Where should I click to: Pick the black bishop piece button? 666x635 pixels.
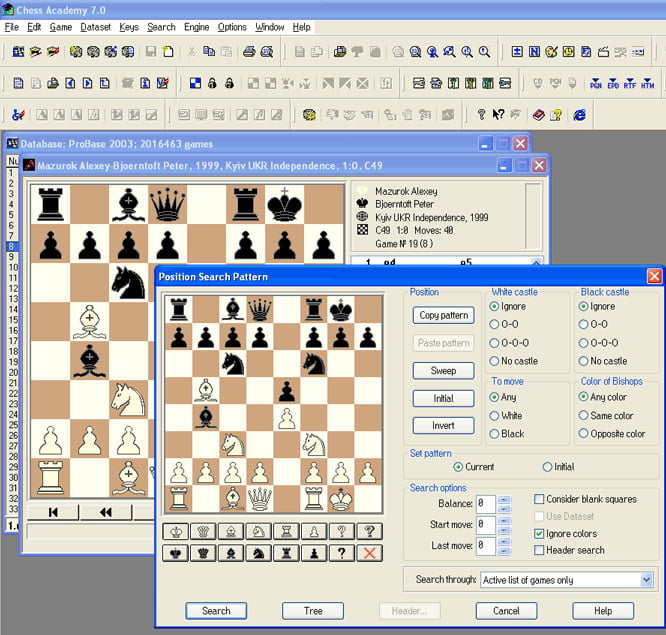(231, 553)
